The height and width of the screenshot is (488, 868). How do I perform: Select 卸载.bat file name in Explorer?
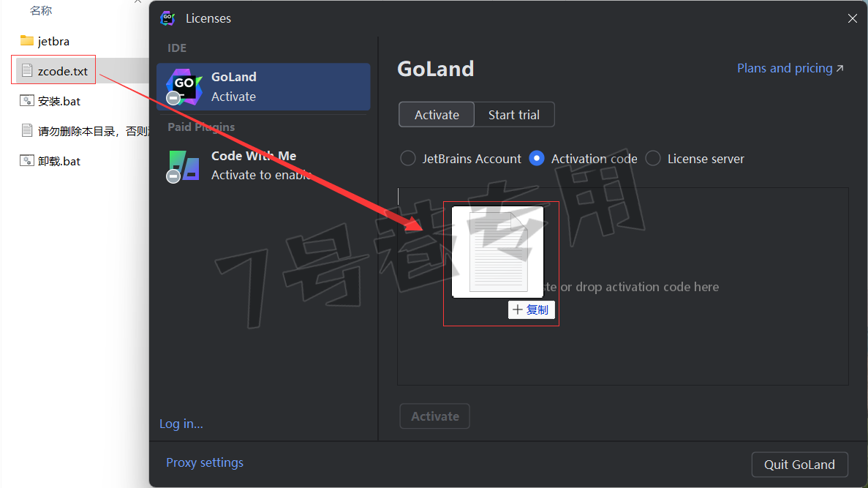[59, 161]
